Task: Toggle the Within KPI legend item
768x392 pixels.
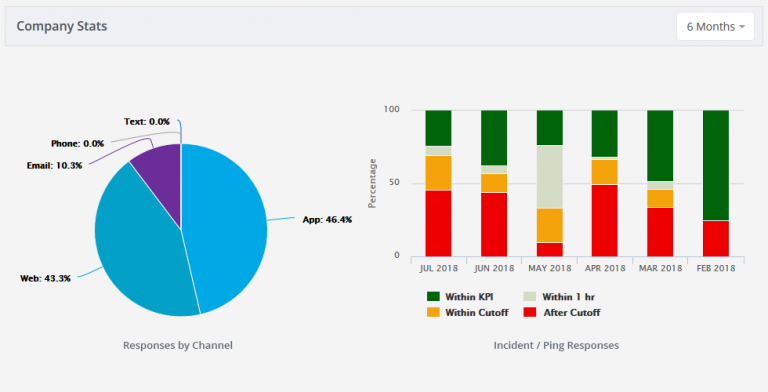Action: 460,296
